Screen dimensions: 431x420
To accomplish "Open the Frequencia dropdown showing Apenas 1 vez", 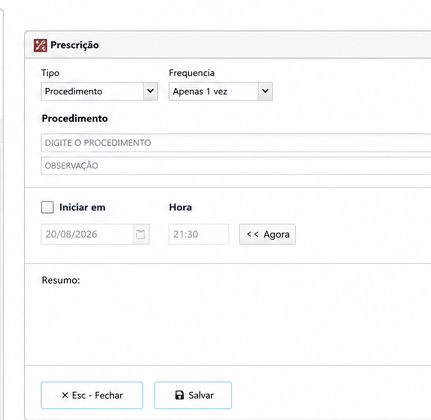I will (221, 91).
